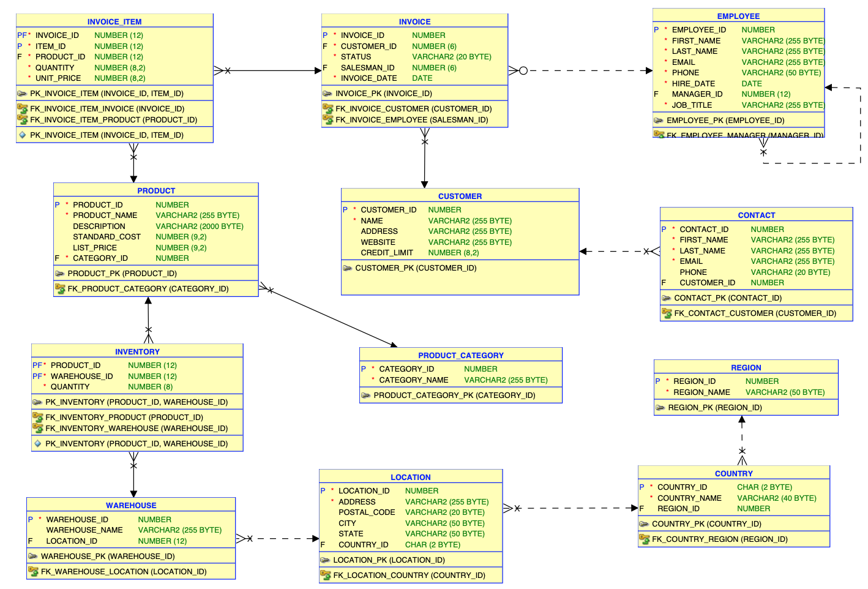Screen dimensions: 868x589
Task: Click the DESCRIPTION column in PRODUCT
Action: 99,227
